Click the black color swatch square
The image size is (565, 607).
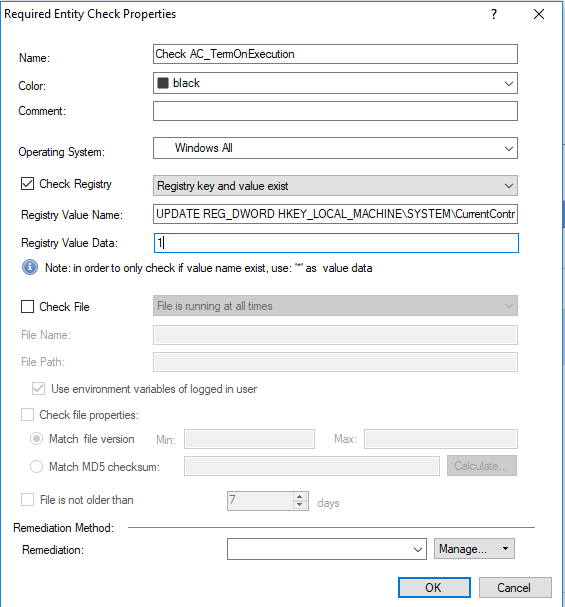tap(163, 83)
